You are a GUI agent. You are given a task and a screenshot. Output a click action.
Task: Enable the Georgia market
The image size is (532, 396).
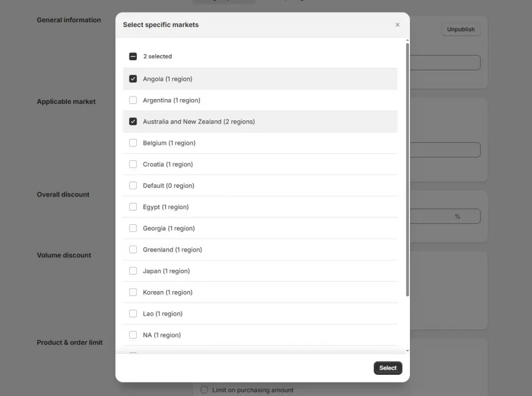[133, 227]
